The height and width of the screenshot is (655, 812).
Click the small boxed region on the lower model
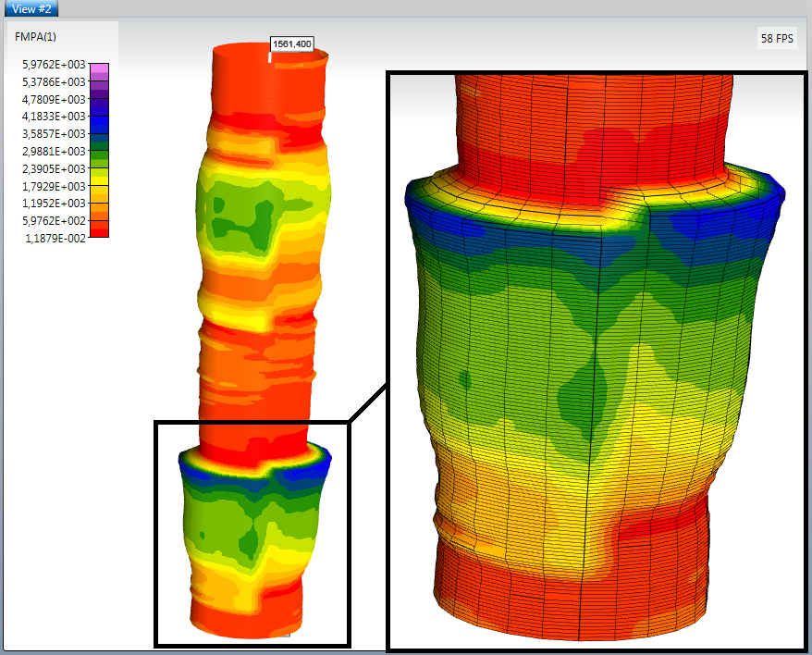point(252,533)
